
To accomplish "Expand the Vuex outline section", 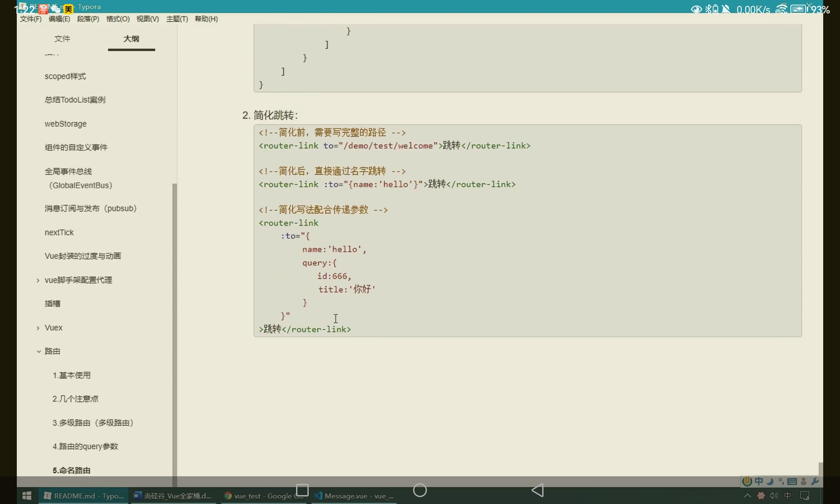I will click(x=38, y=328).
